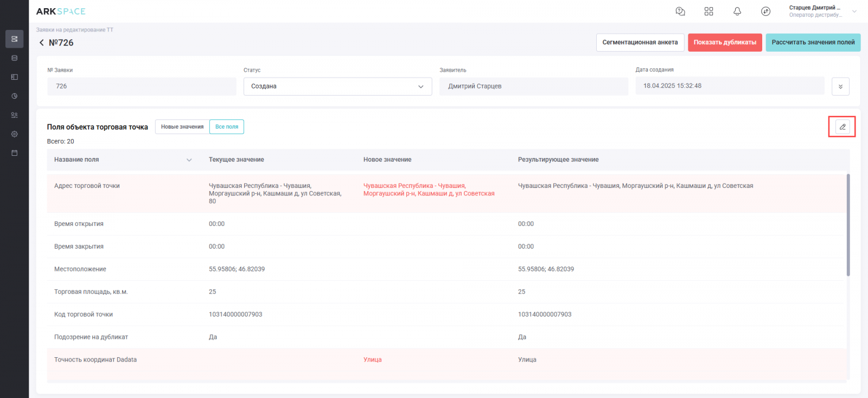Open the pie chart icon in sidebar
This screenshot has width=868, height=398.
coord(15,96)
